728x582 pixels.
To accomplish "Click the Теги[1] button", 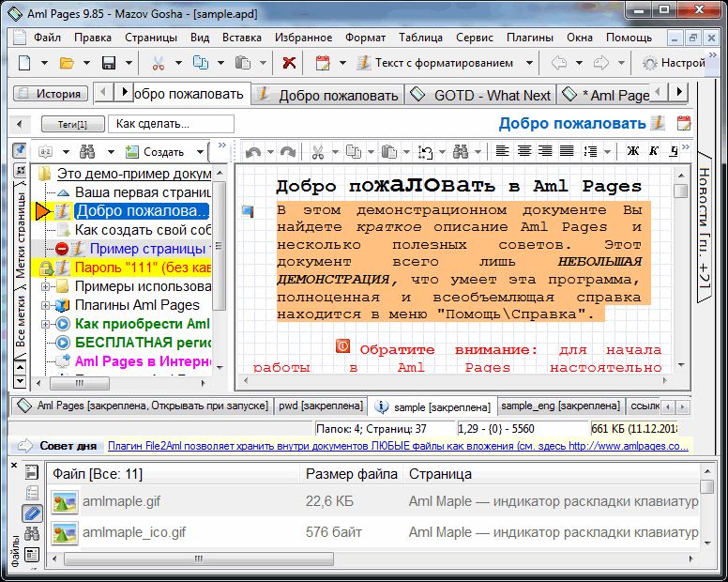I will (72, 124).
